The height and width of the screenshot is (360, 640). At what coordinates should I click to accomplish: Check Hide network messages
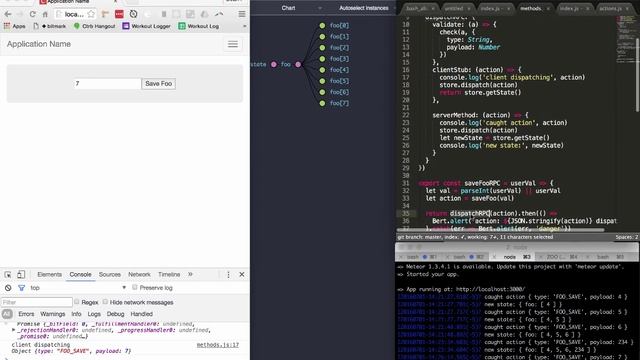pyautogui.click(x=105, y=302)
